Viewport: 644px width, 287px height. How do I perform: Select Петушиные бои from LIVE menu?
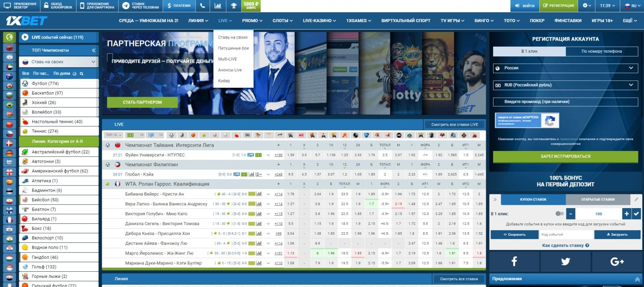click(x=233, y=48)
